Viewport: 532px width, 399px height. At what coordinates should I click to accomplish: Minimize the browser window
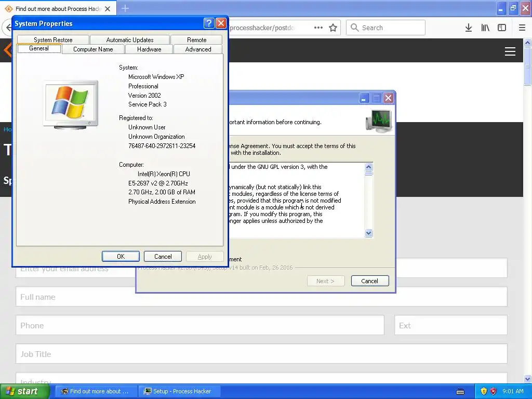501,8
